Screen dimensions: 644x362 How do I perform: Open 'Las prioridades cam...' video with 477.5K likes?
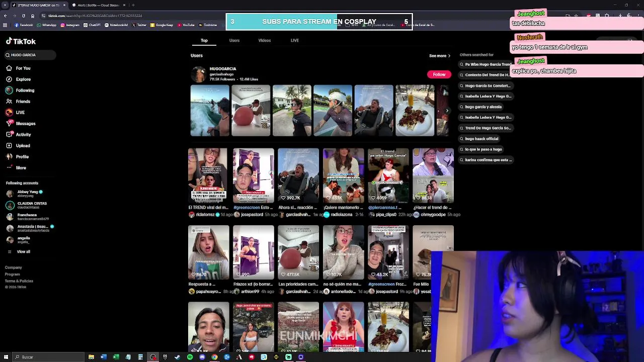[x=298, y=252]
